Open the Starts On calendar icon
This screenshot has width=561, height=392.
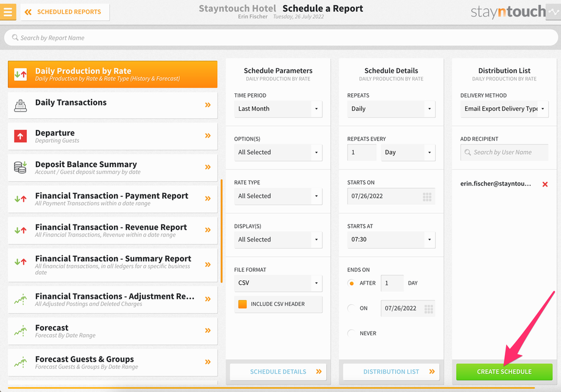click(x=427, y=196)
